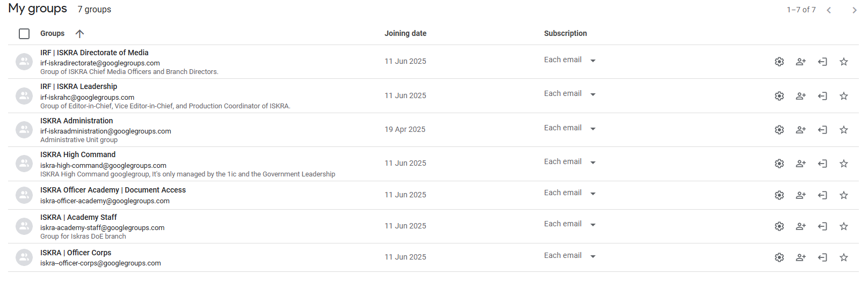Add members to ISKRA Officer Academy group
This screenshot has height=303, width=868.
point(800,195)
